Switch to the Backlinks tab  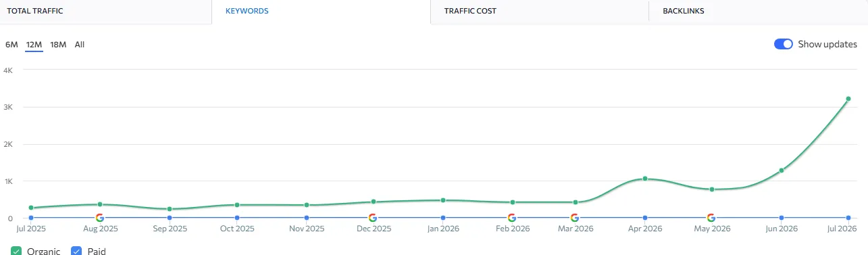pos(758,11)
